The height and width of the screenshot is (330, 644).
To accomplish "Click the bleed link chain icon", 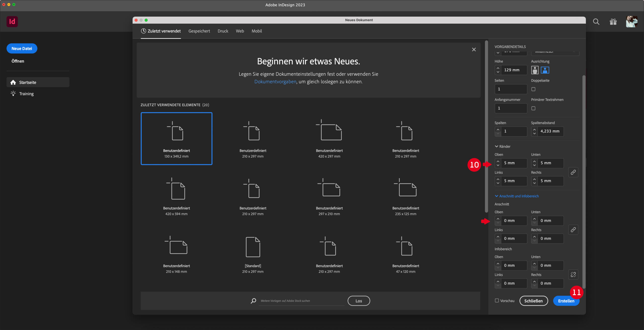I will (x=573, y=230).
